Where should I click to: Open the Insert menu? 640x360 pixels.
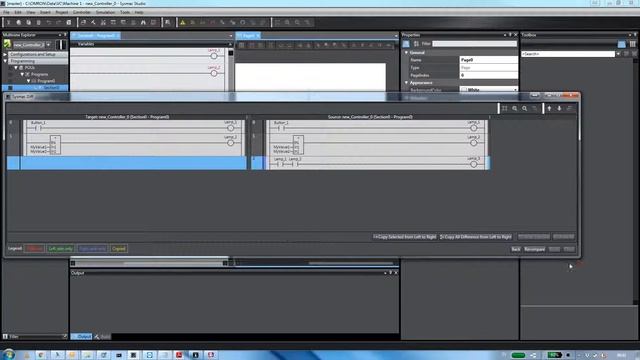click(45, 12)
